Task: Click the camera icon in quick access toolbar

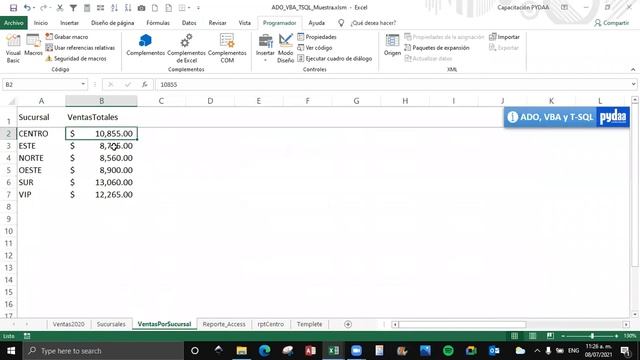Action: (x=141, y=8)
